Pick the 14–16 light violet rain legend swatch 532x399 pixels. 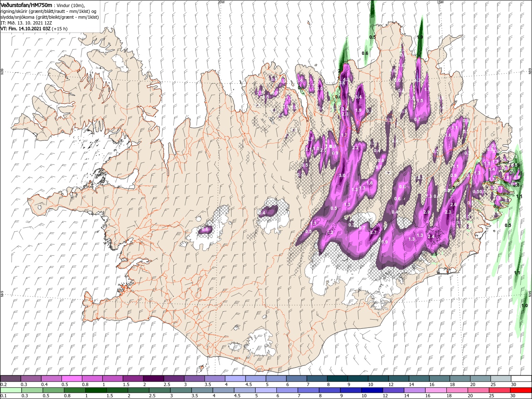(x=414, y=390)
